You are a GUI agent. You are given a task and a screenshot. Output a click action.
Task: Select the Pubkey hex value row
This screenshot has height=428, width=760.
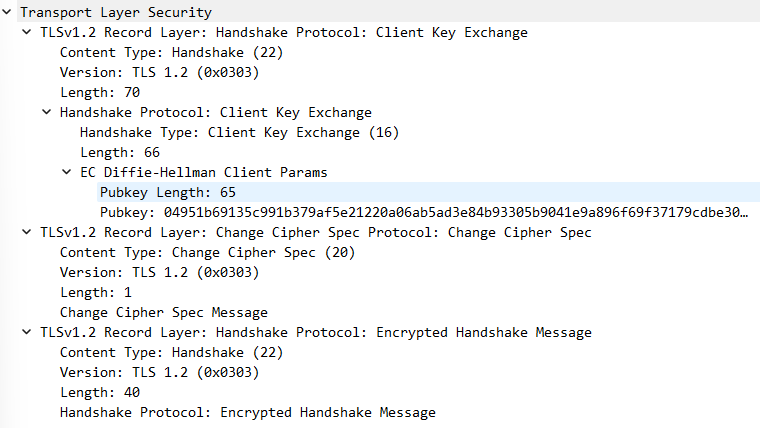click(x=422, y=213)
